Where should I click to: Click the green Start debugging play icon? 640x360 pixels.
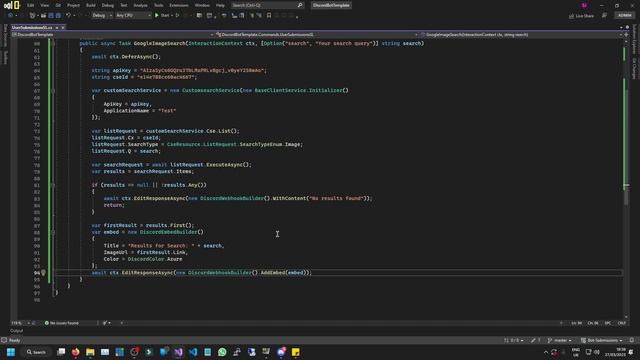tap(157, 16)
